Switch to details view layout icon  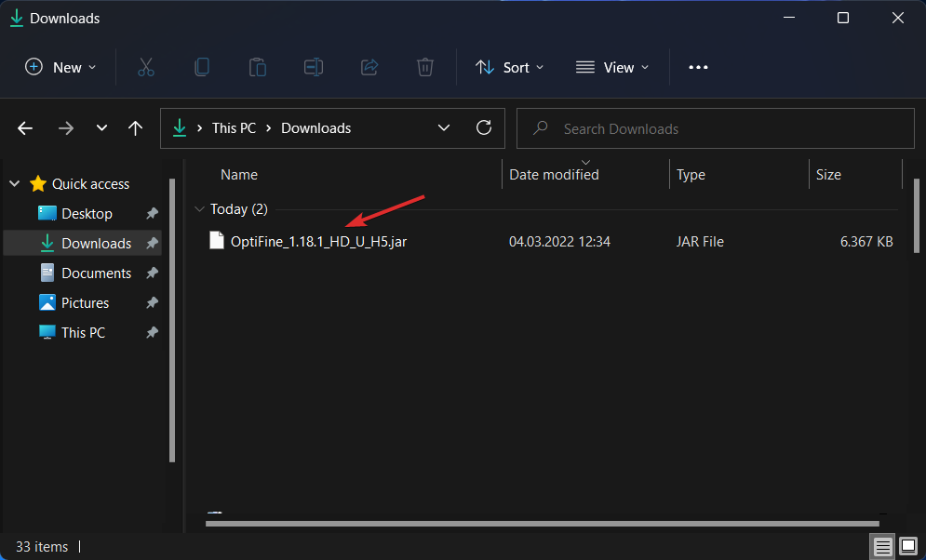coord(883,547)
